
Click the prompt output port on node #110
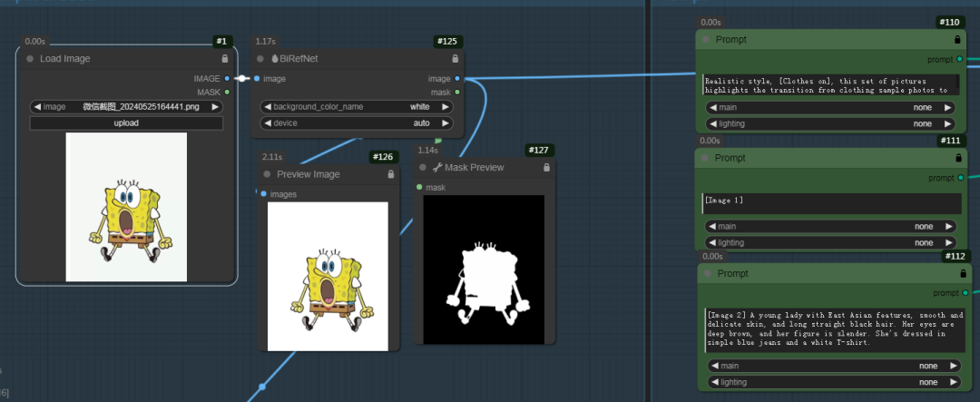pyautogui.click(x=960, y=59)
